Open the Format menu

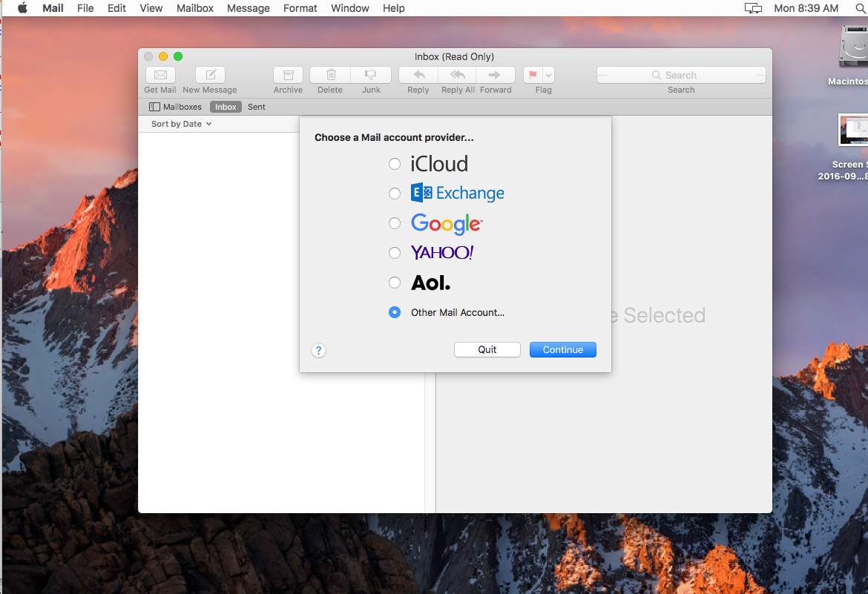[300, 8]
